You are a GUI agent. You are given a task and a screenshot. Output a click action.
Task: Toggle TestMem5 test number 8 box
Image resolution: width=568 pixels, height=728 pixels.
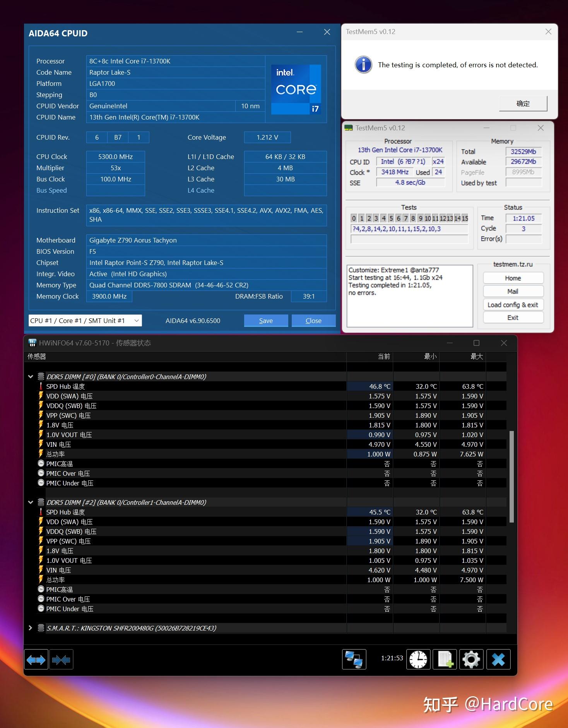pos(413,218)
